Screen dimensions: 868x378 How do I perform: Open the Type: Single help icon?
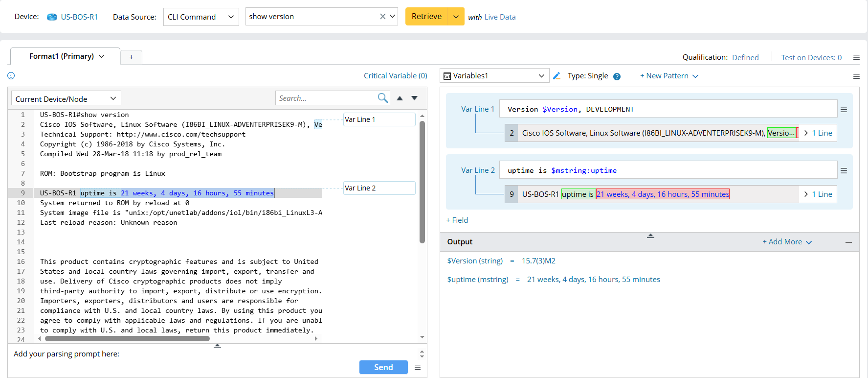(x=617, y=76)
